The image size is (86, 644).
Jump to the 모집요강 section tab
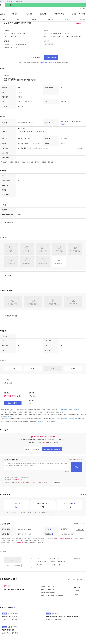coord(3,19)
